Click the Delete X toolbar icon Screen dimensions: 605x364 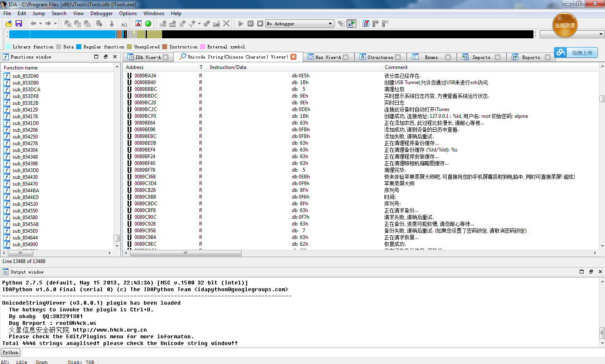226,24
